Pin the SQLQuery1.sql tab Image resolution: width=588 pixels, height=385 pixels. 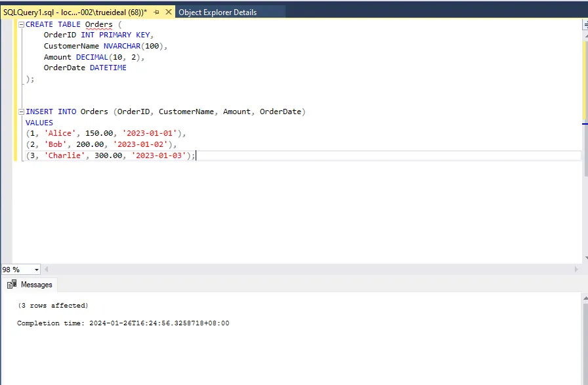(156, 12)
